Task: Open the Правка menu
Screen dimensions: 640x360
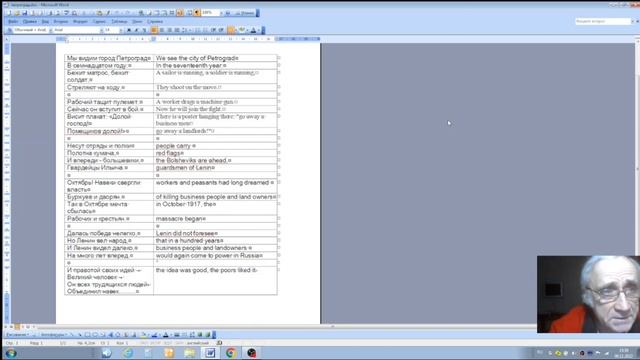Action: (30, 21)
